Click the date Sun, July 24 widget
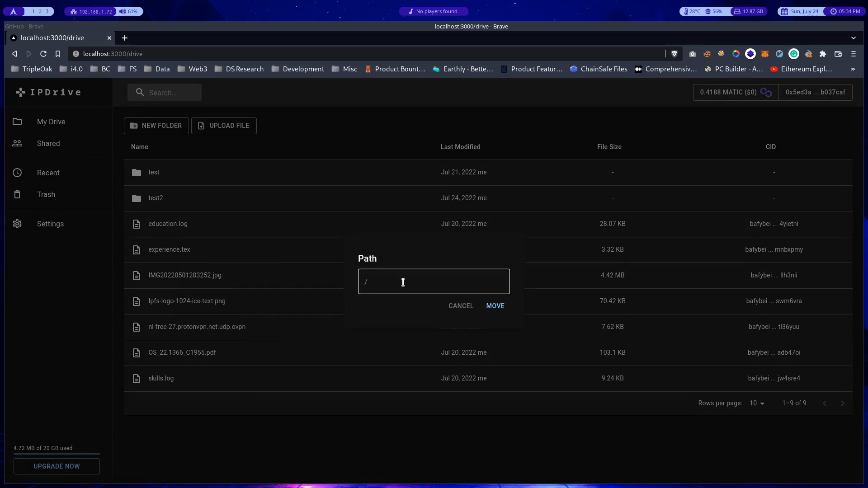The height and width of the screenshot is (488, 868). pyautogui.click(x=800, y=11)
